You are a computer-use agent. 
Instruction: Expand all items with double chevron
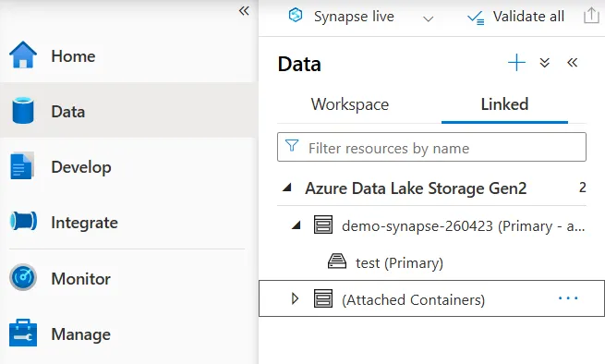tap(544, 63)
